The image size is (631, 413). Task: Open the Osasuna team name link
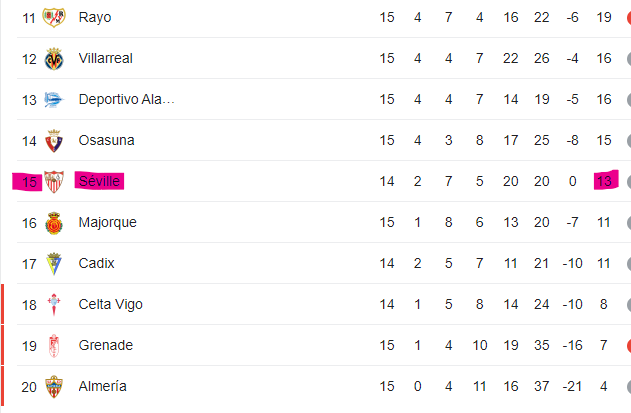pos(106,140)
